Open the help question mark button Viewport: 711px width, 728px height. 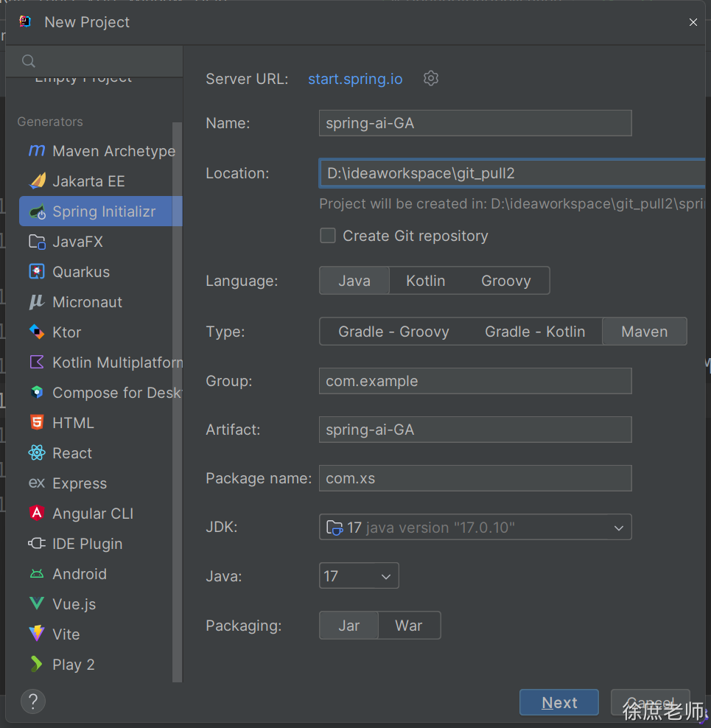click(x=33, y=701)
